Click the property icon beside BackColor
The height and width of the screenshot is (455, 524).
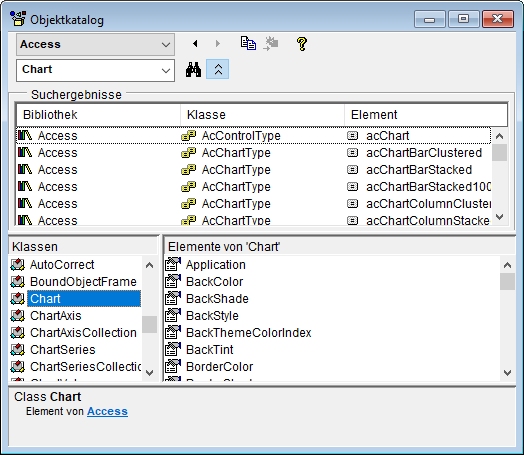tap(173, 281)
